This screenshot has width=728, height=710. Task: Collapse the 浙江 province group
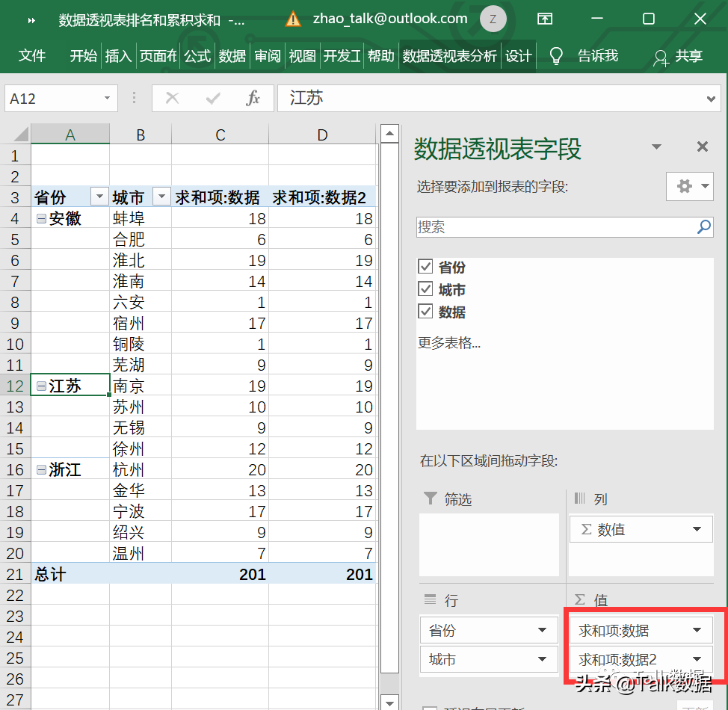click(41, 470)
